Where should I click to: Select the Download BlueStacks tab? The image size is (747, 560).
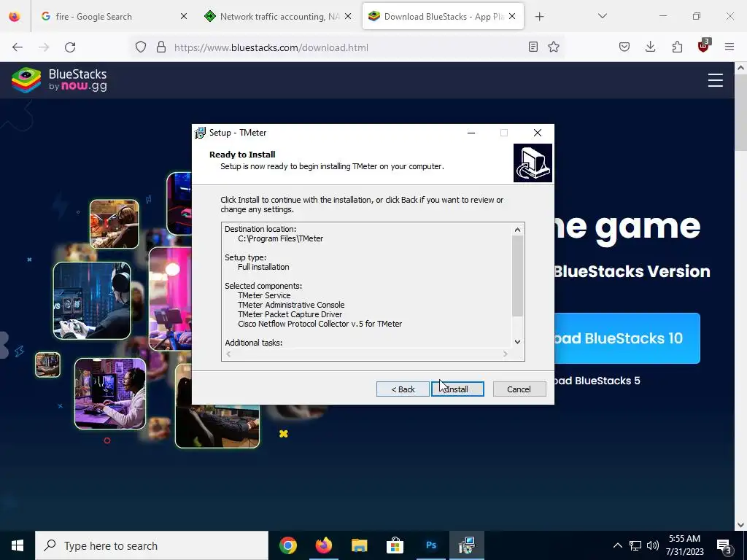[x=444, y=17]
